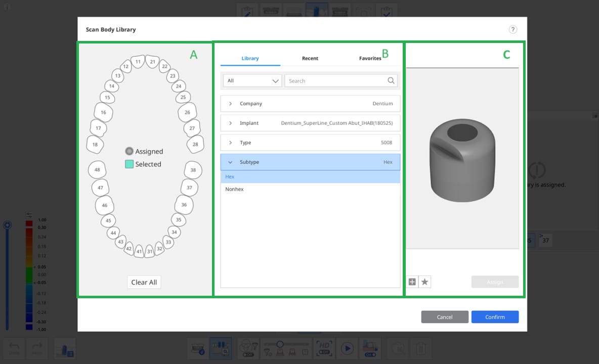Viewport: 599px width, 364px height.
Task: Switch to the Favorites tab
Action: [370, 58]
